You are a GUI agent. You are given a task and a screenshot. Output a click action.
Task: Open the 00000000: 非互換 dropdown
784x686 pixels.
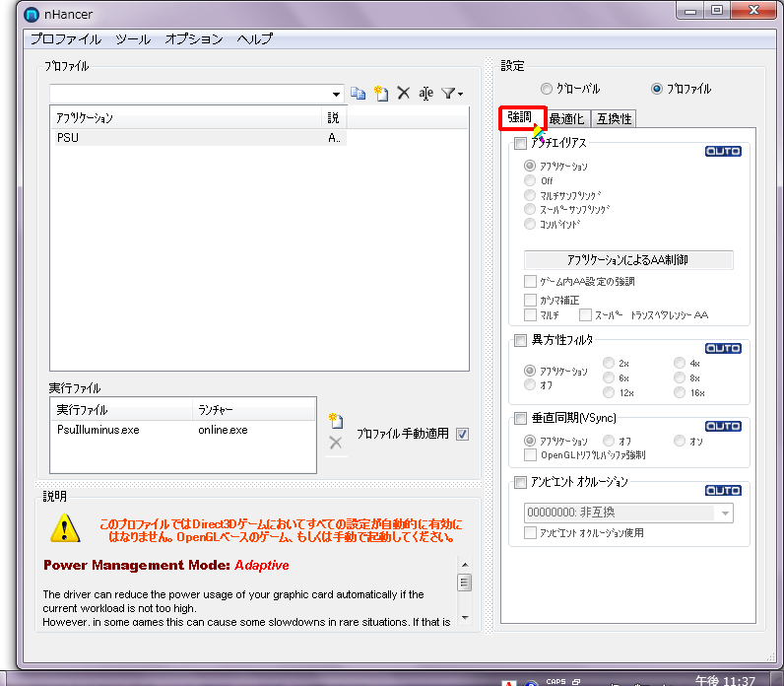pyautogui.click(x=628, y=513)
